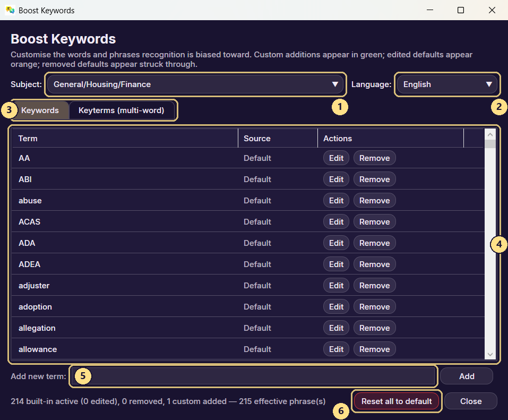Select the term text 'AA'

(24, 158)
